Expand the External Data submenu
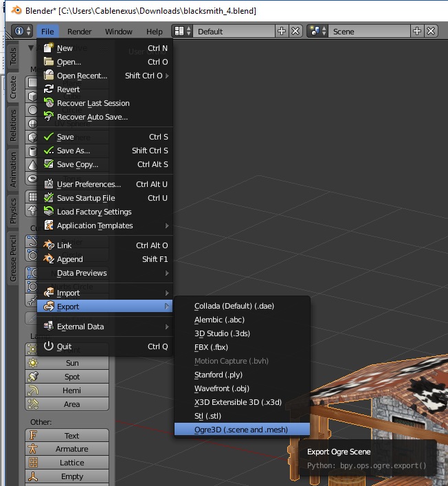The width and height of the screenshot is (448, 486). point(105,327)
